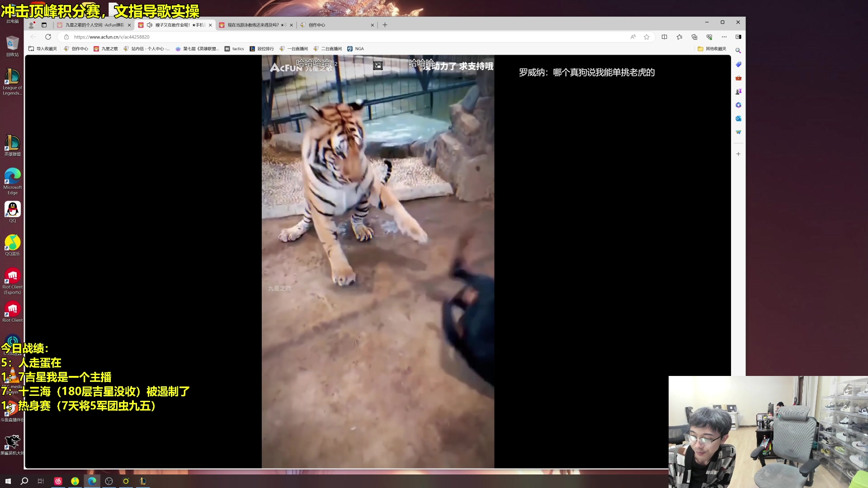Open sidebar Search tool
This screenshot has height=488, width=868.
(x=738, y=51)
